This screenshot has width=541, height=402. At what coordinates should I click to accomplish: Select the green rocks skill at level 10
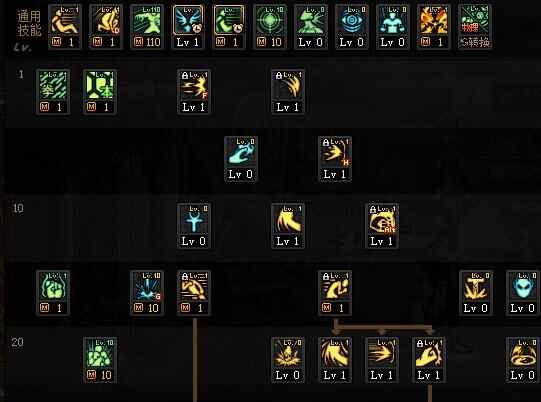click(x=100, y=360)
